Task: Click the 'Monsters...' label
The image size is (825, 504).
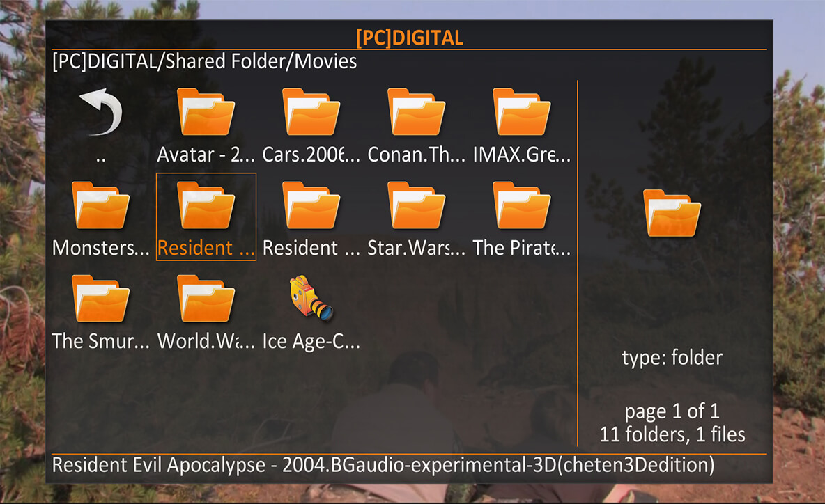Action: 100,248
